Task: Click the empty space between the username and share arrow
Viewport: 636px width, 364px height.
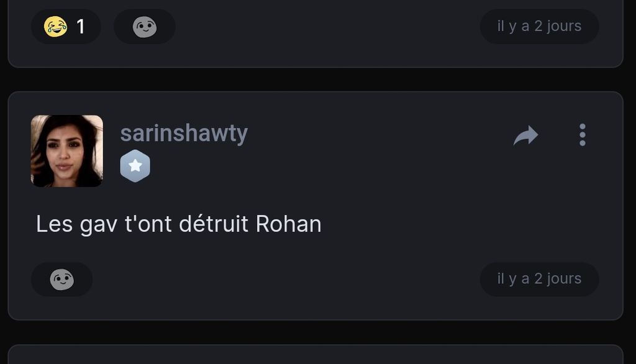Action: point(373,135)
